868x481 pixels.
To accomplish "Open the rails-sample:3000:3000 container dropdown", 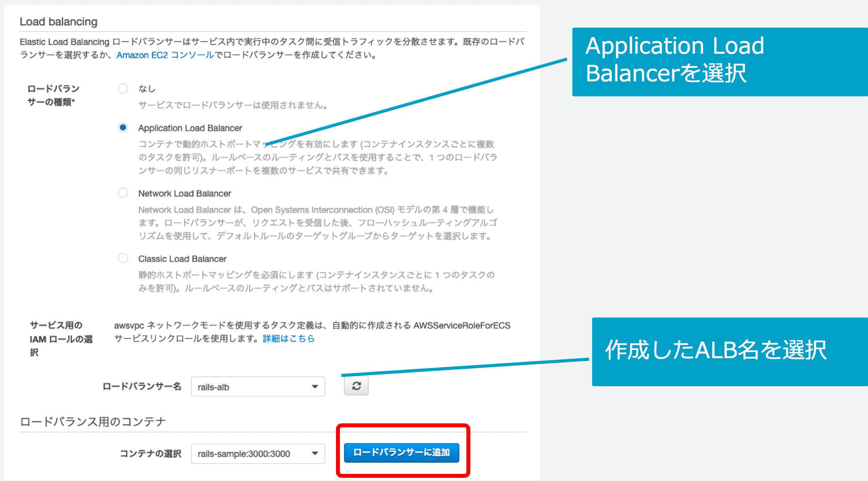I will [x=258, y=454].
